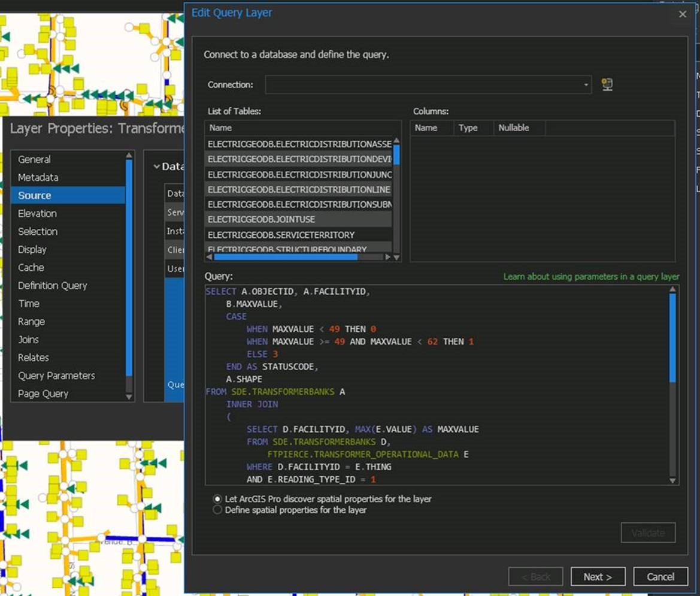Click the new database connection icon
700x596 pixels.
tap(607, 84)
